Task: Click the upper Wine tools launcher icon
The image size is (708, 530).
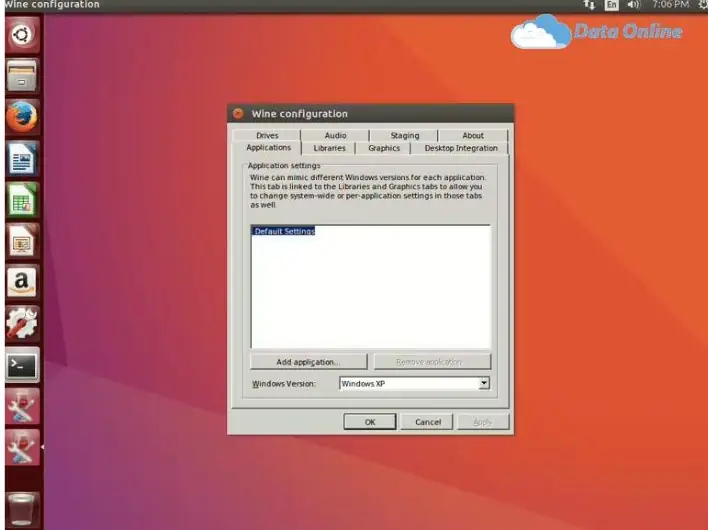Action: coord(22,406)
